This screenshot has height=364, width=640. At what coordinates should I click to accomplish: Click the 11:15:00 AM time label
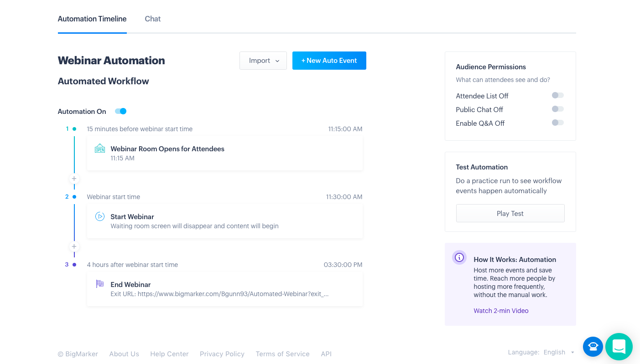click(345, 129)
